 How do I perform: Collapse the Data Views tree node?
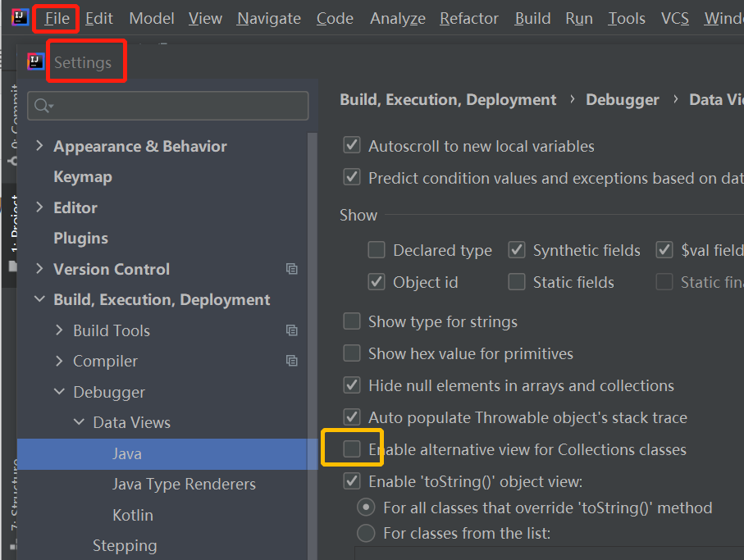(x=79, y=423)
